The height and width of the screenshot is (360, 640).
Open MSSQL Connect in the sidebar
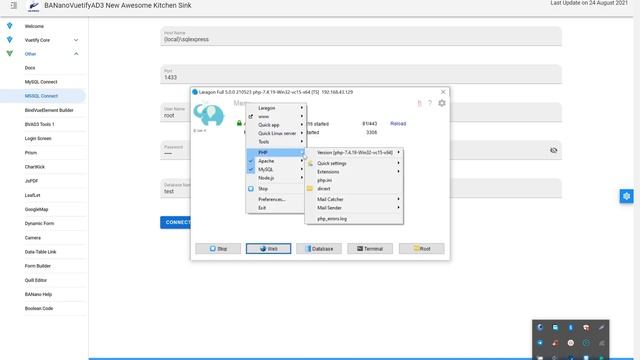pyautogui.click(x=41, y=96)
